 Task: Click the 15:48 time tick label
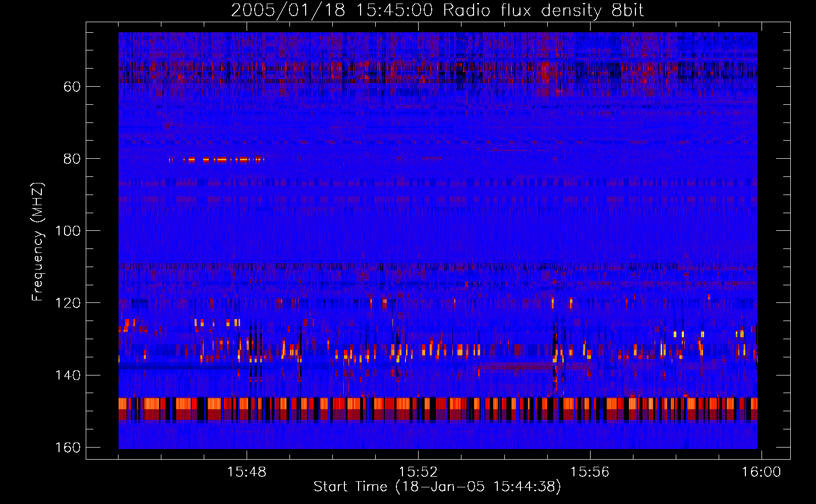coord(247,472)
